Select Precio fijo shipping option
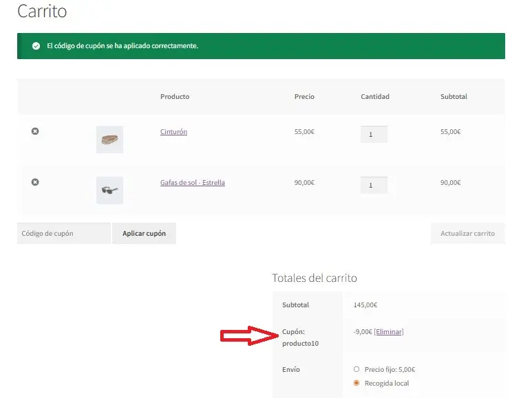This screenshot has height=398, width=532. (357, 369)
